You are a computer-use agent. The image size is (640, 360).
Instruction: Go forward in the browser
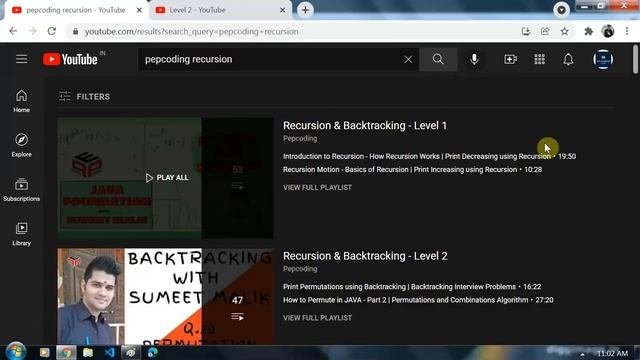tap(32, 31)
